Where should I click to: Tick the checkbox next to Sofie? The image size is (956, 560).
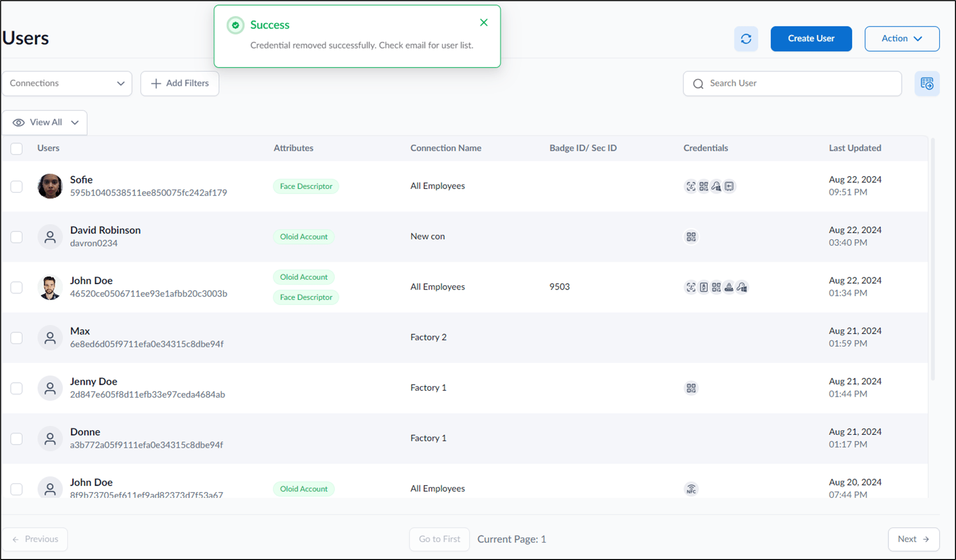[x=16, y=187]
